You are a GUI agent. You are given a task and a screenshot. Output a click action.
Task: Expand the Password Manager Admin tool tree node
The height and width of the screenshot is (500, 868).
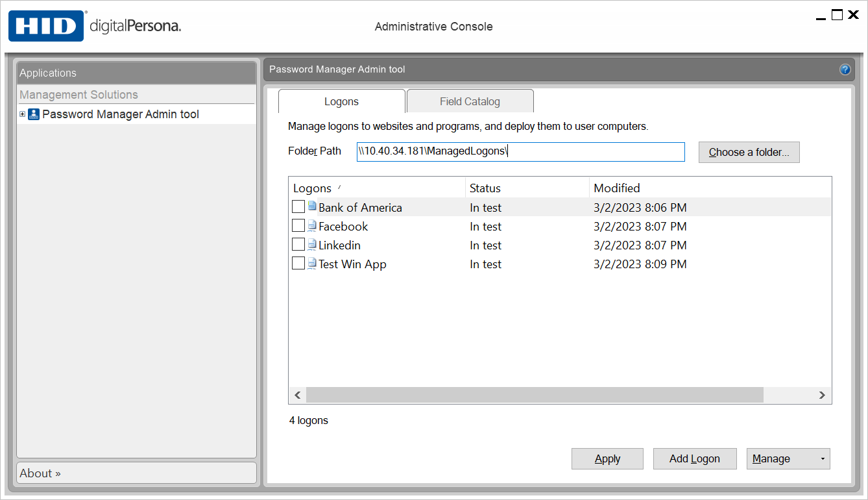pyautogui.click(x=23, y=114)
